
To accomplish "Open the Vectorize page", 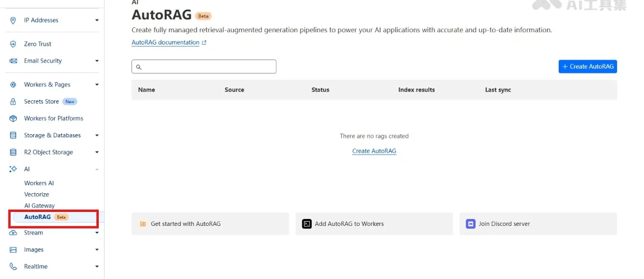I will [x=36, y=195].
